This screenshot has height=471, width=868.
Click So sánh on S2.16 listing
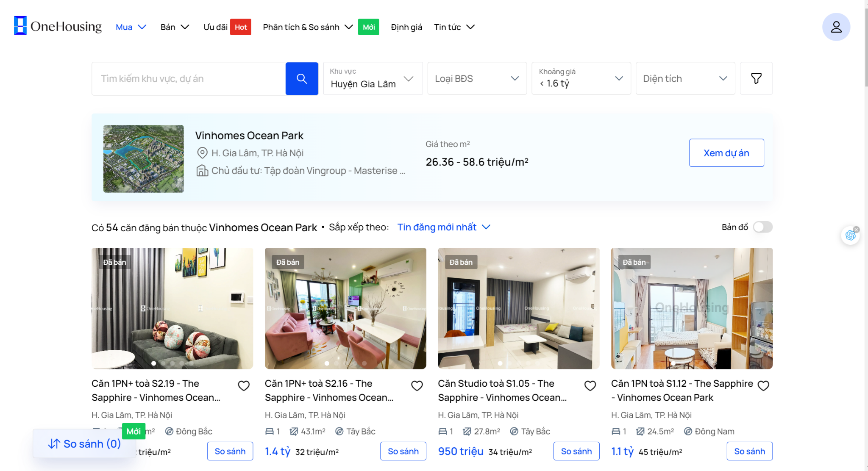pos(403,451)
